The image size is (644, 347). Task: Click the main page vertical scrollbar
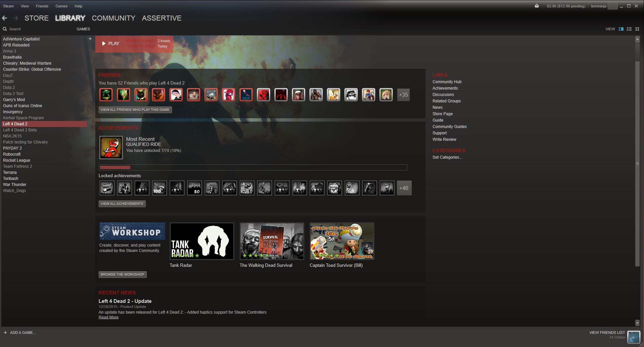tap(637, 164)
